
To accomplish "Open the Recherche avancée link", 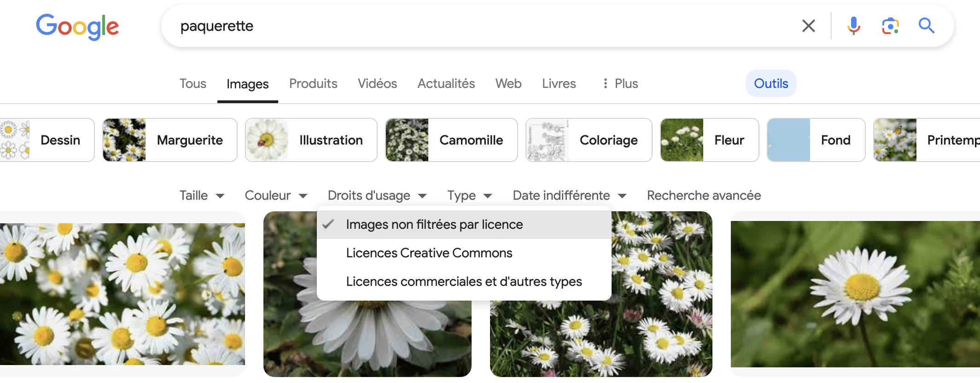I will (704, 196).
